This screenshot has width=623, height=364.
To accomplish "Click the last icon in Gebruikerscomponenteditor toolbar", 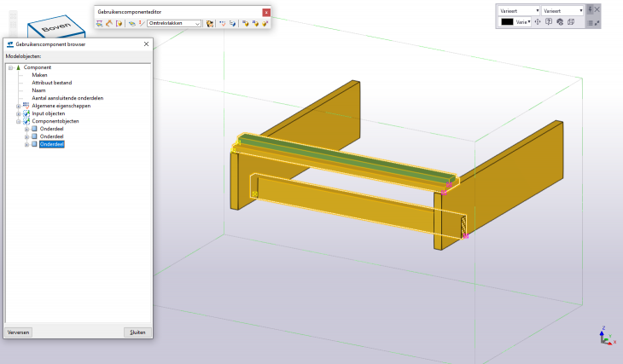I will (x=266, y=24).
